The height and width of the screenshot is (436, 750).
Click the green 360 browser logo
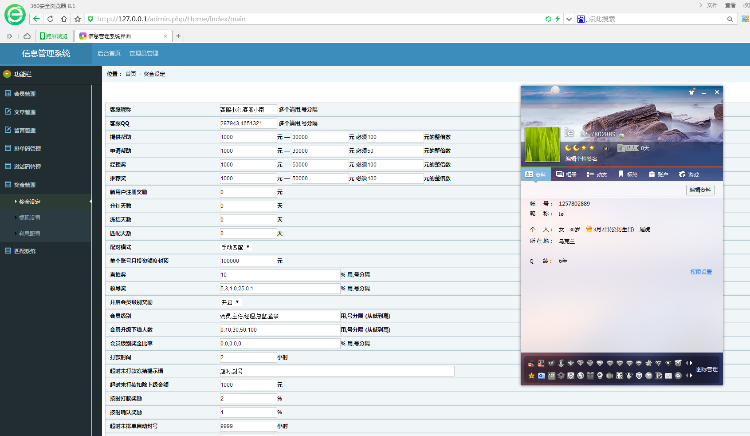click(x=15, y=14)
